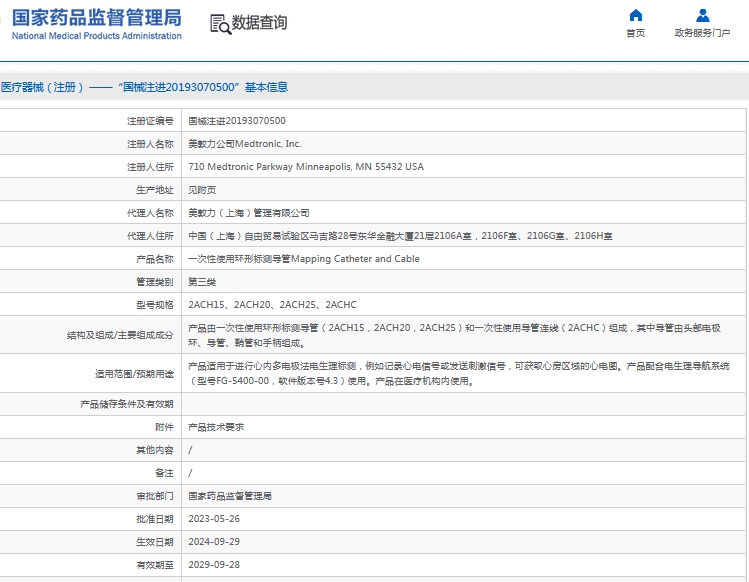749x582 pixels.
Task: Select the page title 国械注进20193070500 基本信息
Action: coord(144,87)
